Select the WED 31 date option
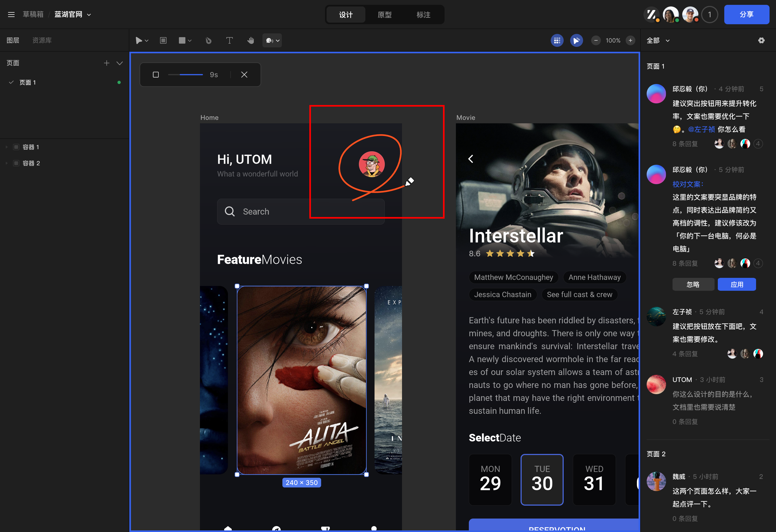The width and height of the screenshot is (776, 532). [x=594, y=479]
